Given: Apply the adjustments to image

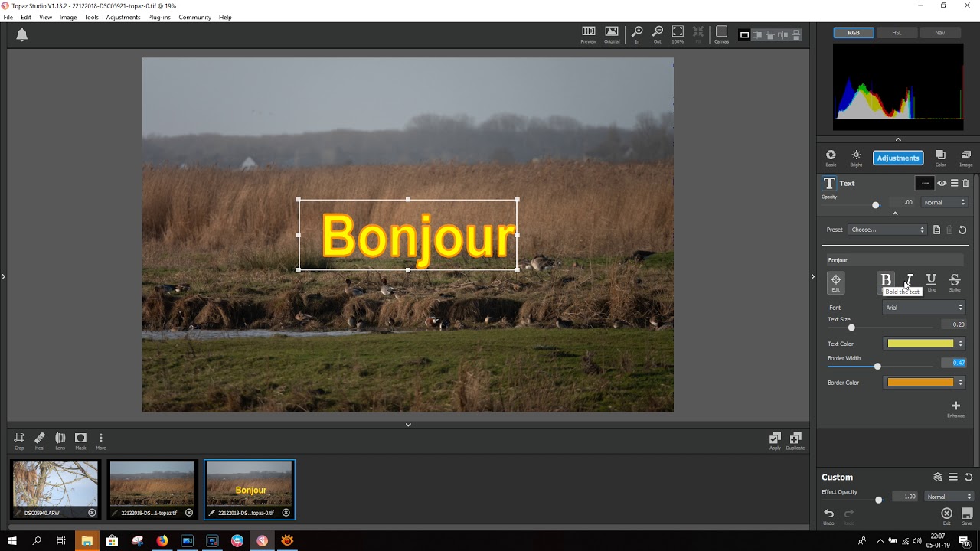Looking at the screenshot, I should coord(775,440).
